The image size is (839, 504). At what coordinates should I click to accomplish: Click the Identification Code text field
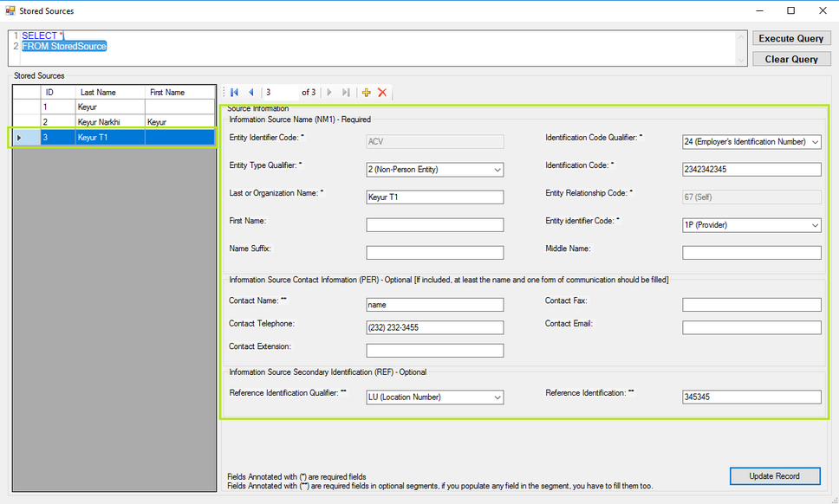(751, 170)
